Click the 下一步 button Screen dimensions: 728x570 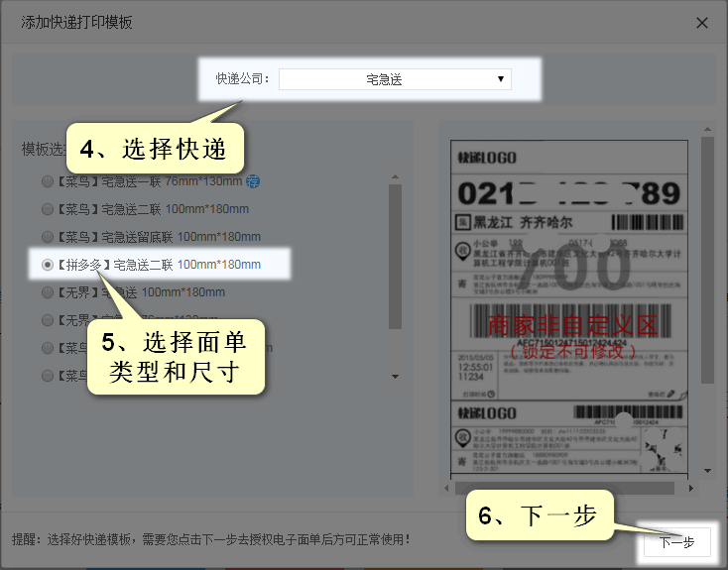coord(677,541)
